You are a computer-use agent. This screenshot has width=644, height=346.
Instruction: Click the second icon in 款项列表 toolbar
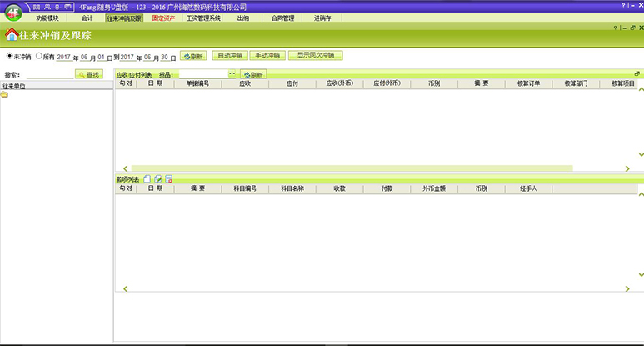tap(157, 178)
